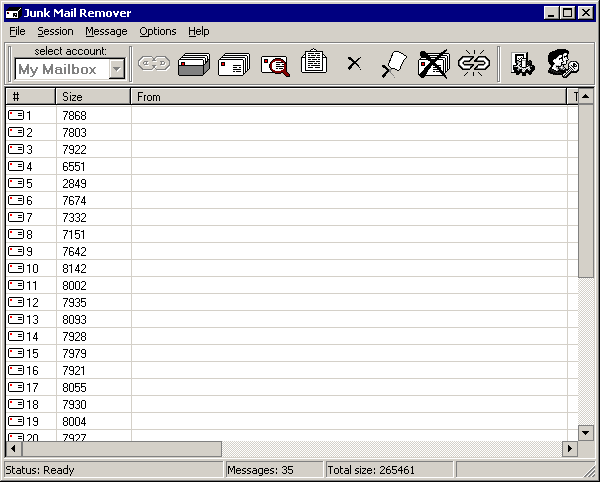Click the vertical scrollbar thumb
This screenshot has width=600, height=482.
coord(585,191)
